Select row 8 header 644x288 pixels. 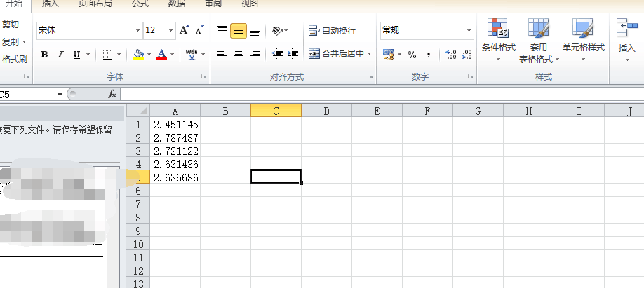138,217
